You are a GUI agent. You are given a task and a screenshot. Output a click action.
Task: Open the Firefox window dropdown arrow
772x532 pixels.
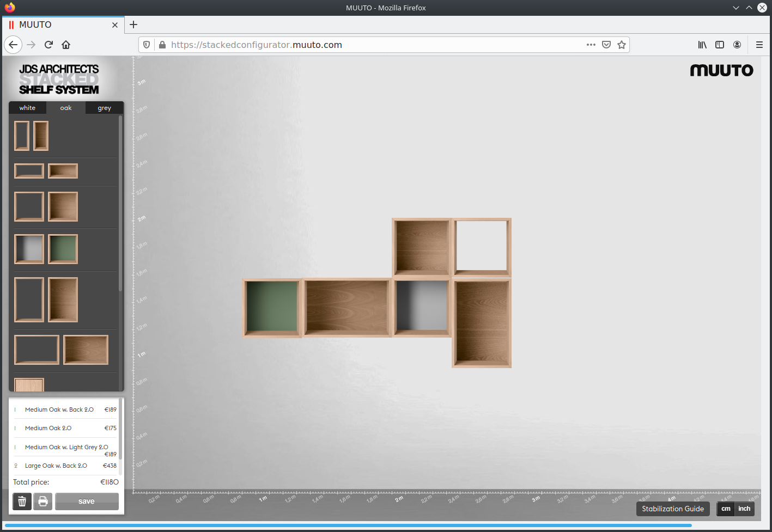[736, 8]
